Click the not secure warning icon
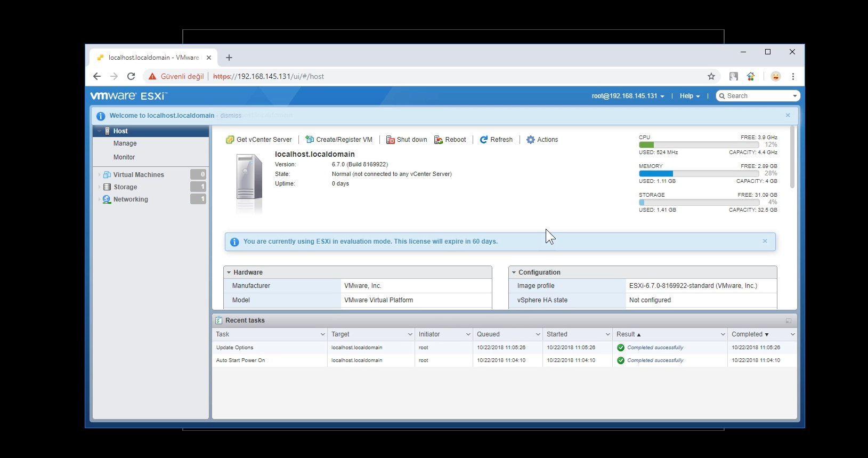Viewport: 868px width, 458px height. pyautogui.click(x=152, y=76)
